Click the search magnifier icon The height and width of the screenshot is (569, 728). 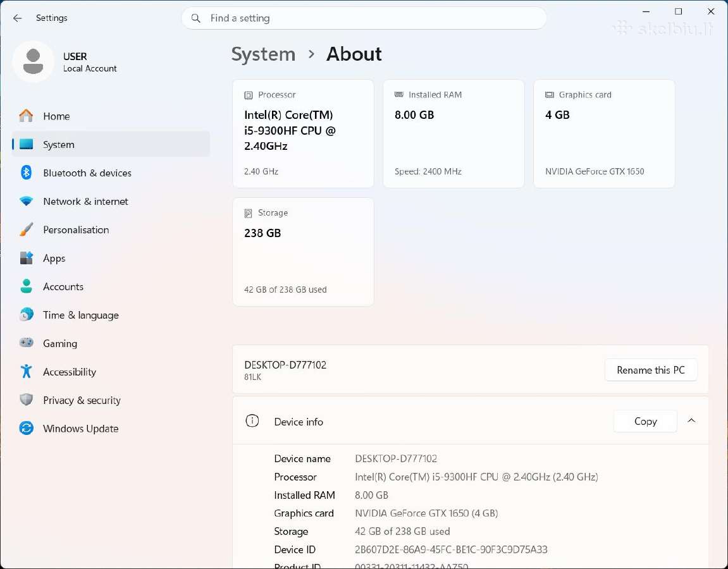[196, 18]
